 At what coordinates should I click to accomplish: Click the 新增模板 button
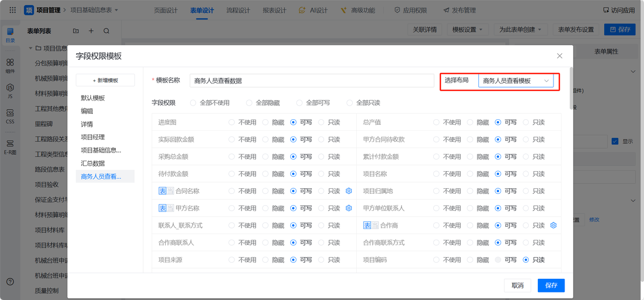tap(105, 81)
